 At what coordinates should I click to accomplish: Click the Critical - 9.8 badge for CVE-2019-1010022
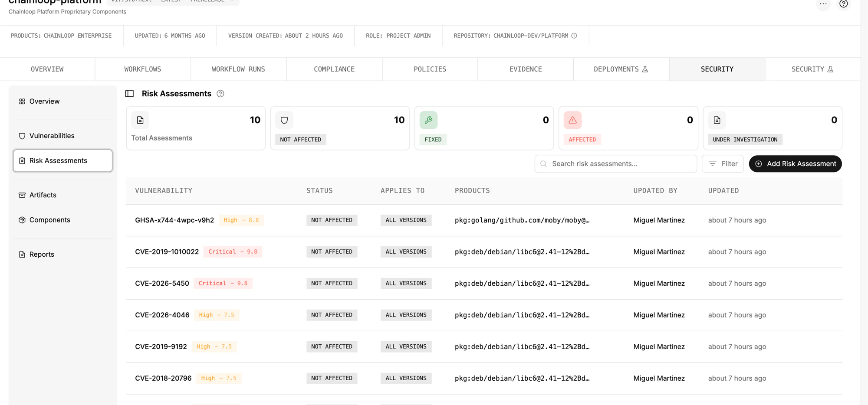tap(233, 252)
